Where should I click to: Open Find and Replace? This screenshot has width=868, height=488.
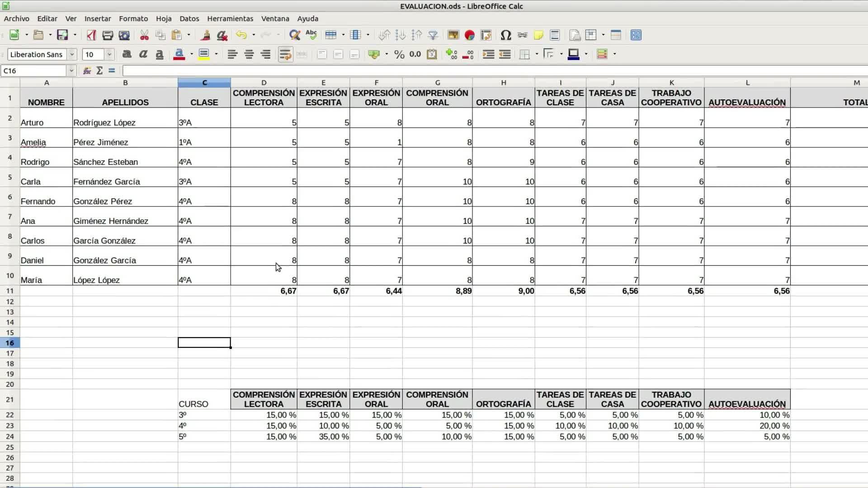[x=295, y=35]
